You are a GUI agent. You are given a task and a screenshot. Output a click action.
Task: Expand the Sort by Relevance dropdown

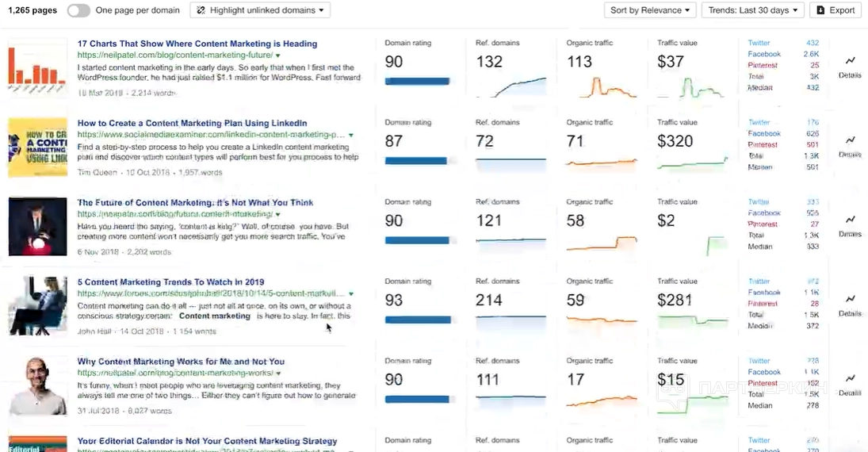pyautogui.click(x=650, y=10)
